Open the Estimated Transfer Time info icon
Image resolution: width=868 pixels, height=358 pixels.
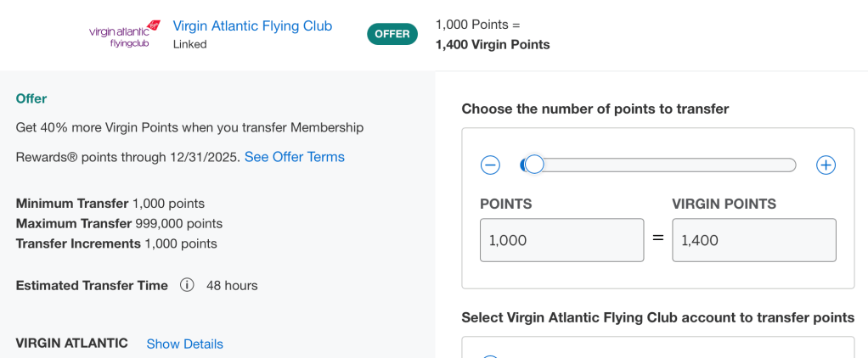point(187,285)
